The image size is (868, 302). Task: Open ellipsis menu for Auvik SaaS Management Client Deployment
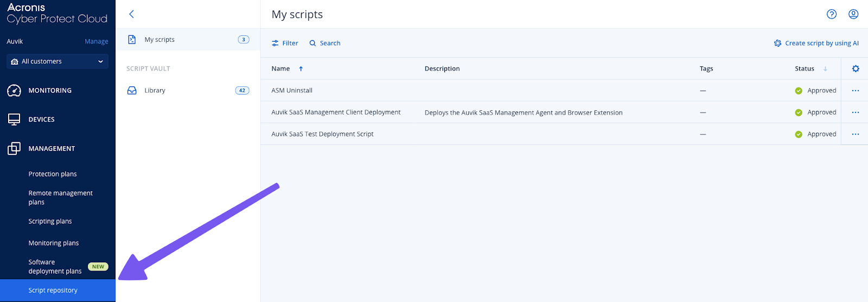(x=856, y=112)
